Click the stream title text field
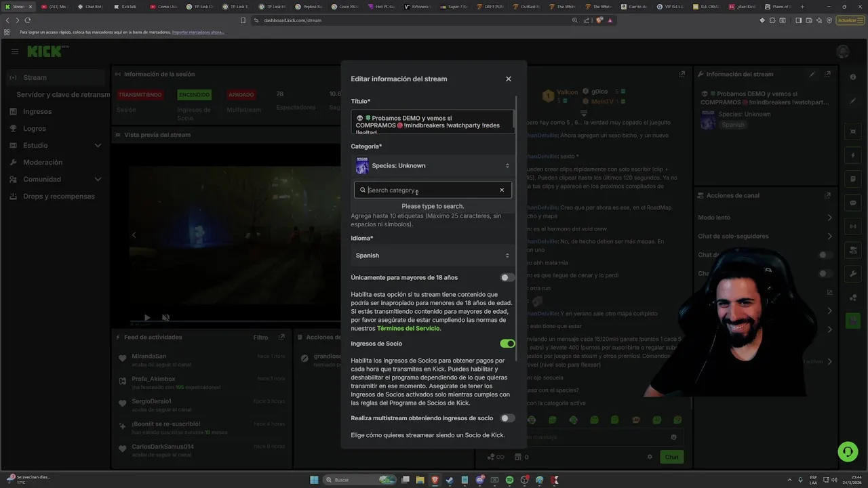The width and height of the screenshot is (868, 488). pyautogui.click(x=433, y=122)
